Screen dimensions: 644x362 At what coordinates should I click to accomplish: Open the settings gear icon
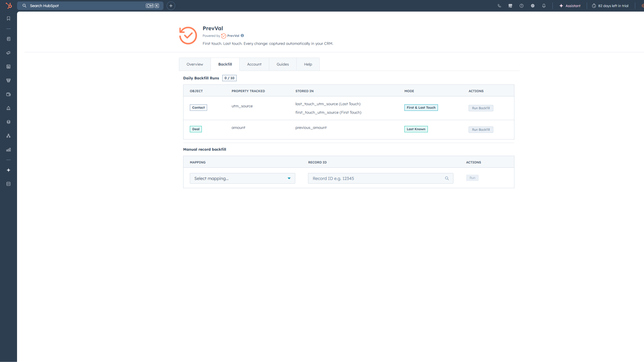pos(533,6)
